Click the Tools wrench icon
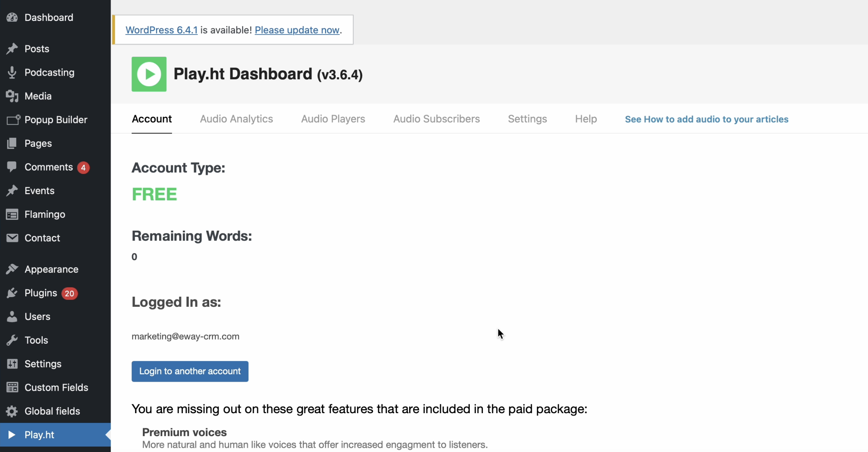 (x=12, y=340)
